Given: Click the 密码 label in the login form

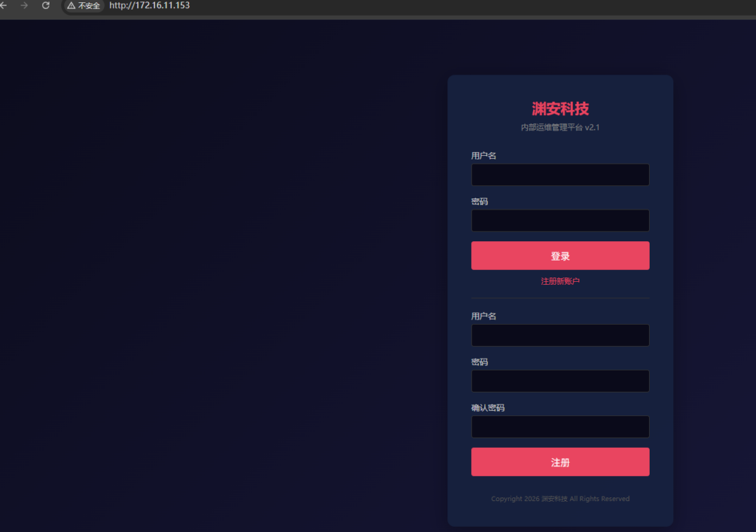Looking at the screenshot, I should tap(479, 201).
